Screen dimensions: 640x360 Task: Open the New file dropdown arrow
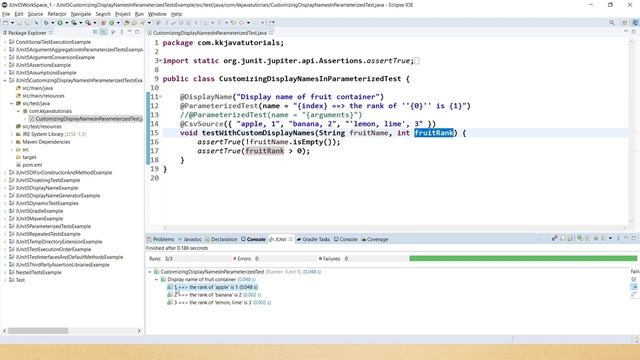click(12, 23)
